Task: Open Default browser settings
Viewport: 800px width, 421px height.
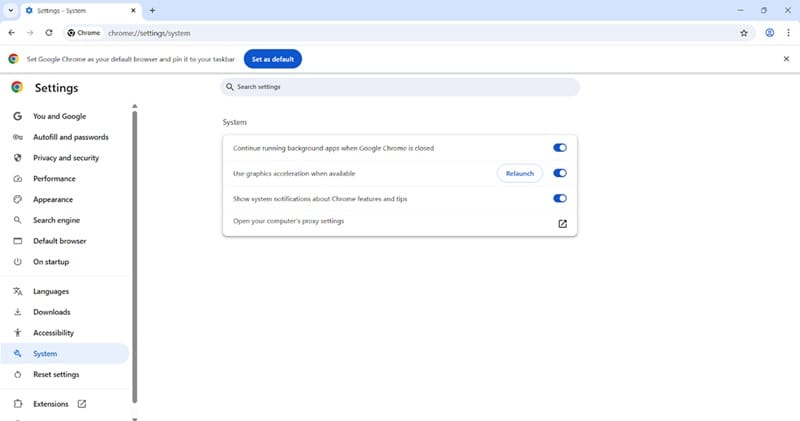Action: coord(60,241)
